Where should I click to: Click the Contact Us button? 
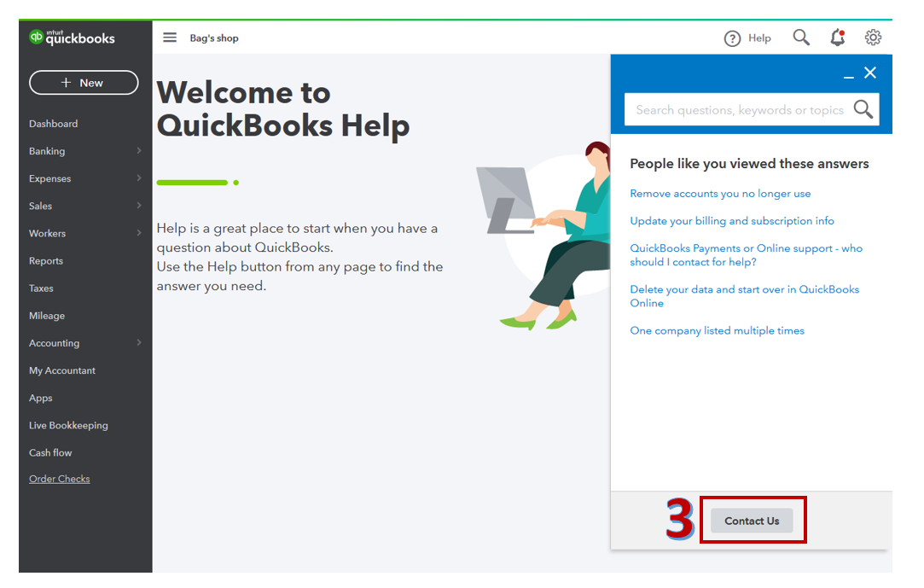coord(752,521)
